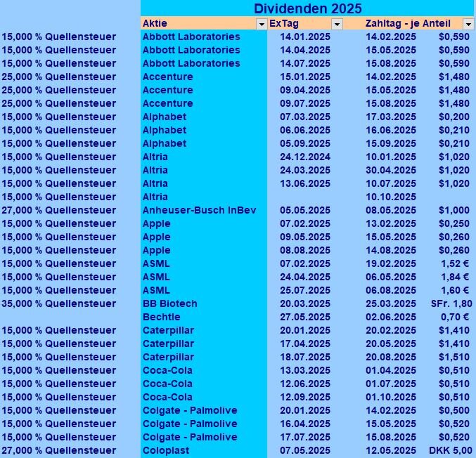This screenshot has height=458, width=476.
Task: Select the Aktie header cell
Action: tap(204, 23)
